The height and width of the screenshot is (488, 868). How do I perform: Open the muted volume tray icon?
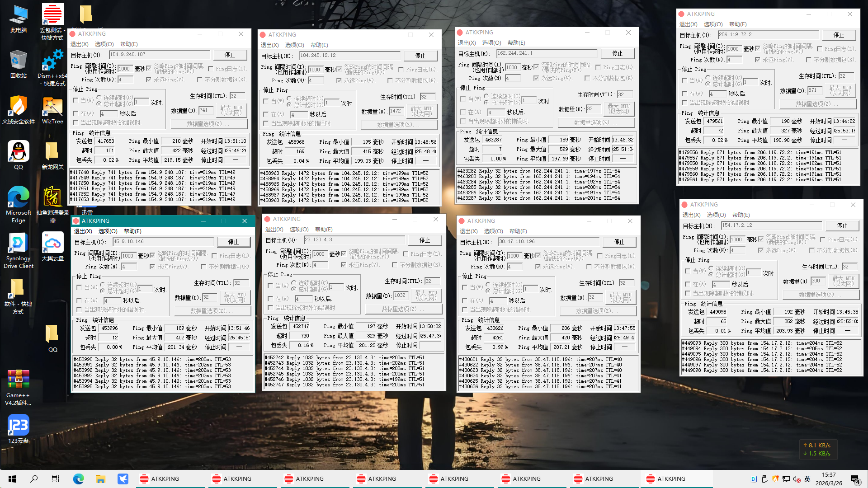coord(797,479)
